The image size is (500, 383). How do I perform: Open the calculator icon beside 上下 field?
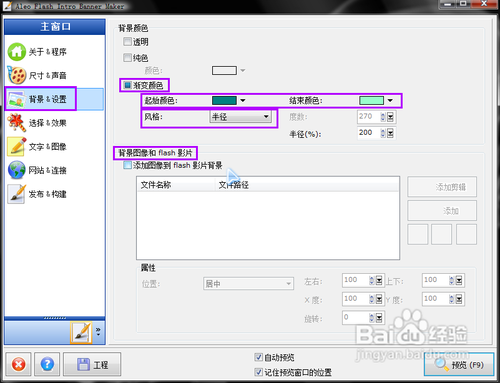point(459,280)
